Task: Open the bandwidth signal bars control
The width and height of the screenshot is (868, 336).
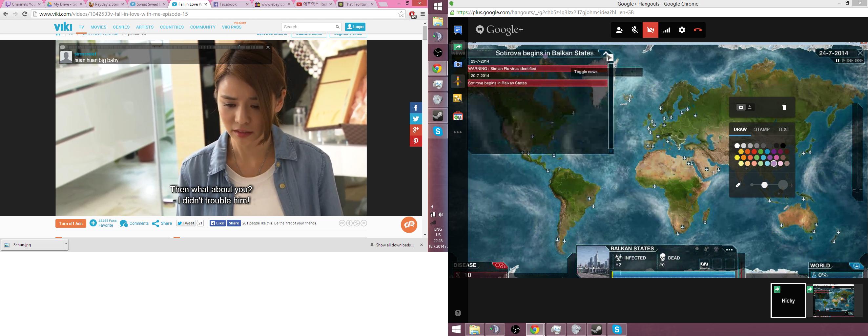Action: click(666, 30)
